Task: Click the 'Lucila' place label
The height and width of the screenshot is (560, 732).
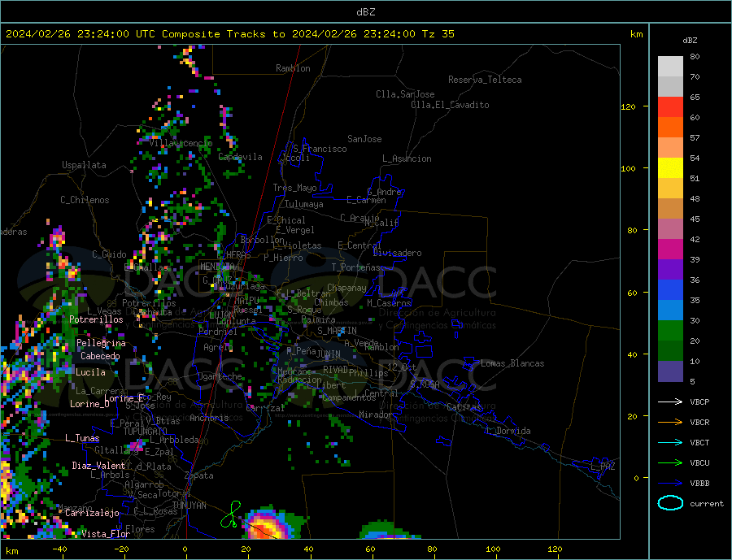Action: [x=90, y=373]
